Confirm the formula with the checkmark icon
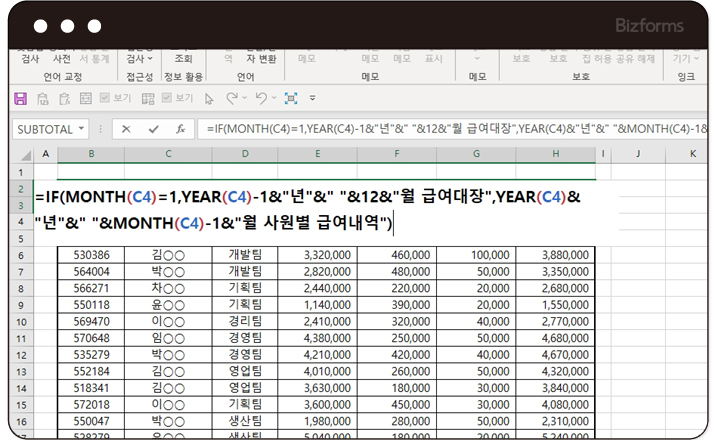The width and height of the screenshot is (715, 440). [x=153, y=129]
